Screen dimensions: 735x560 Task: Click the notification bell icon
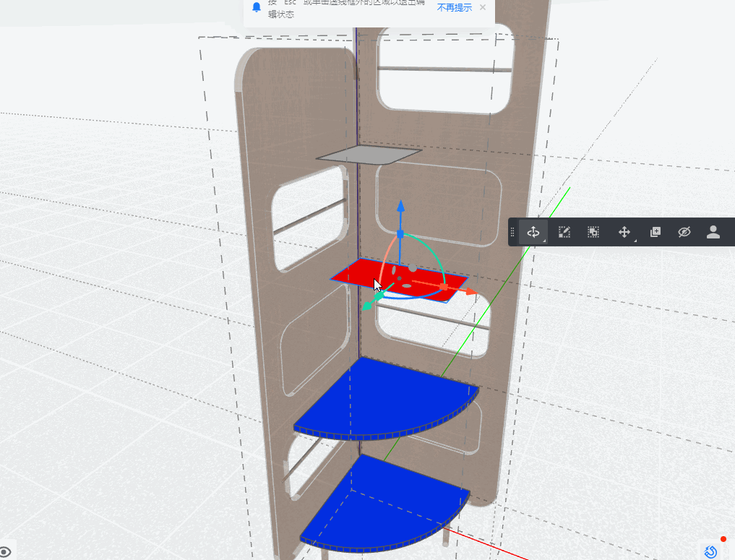point(257,7)
